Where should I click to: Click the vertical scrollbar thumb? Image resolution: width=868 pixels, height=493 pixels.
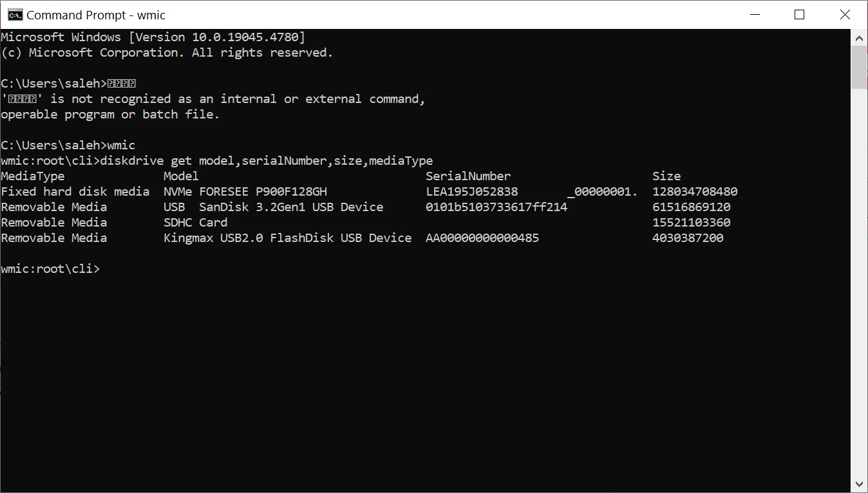[859, 67]
